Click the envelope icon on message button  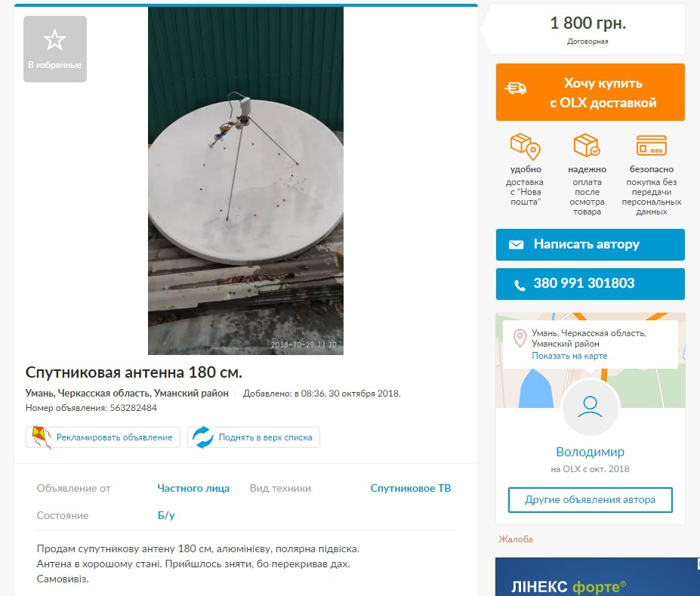click(x=516, y=245)
